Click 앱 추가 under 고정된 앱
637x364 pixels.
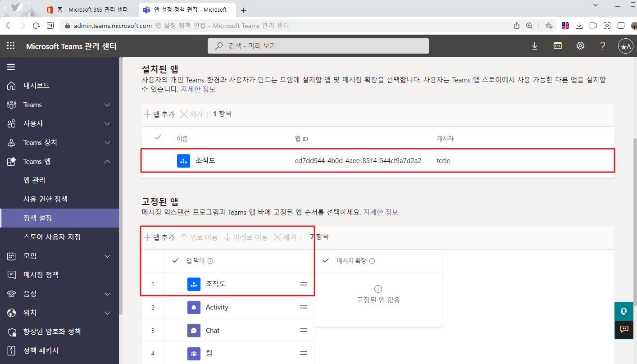click(159, 237)
